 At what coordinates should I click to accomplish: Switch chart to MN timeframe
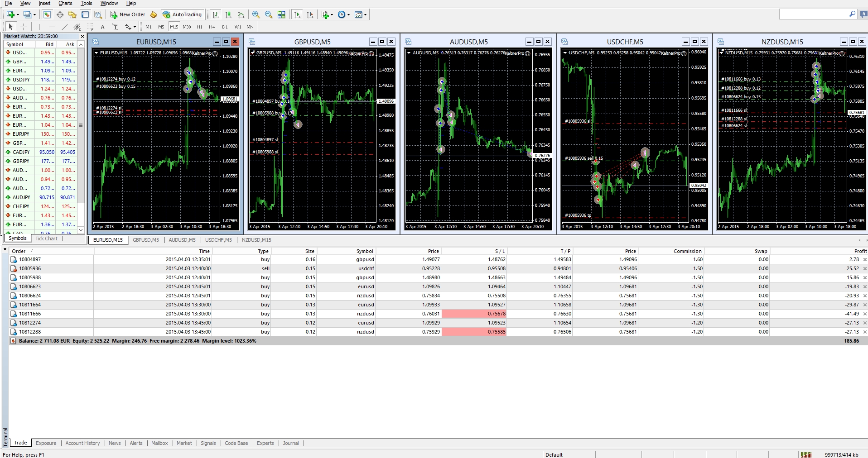pyautogui.click(x=250, y=27)
